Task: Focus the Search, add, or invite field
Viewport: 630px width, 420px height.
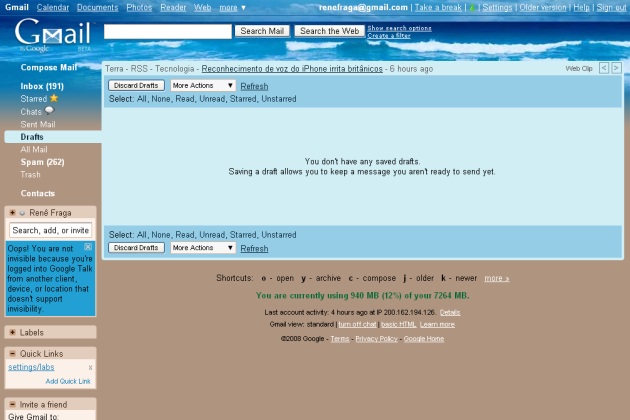Action: 51,230
